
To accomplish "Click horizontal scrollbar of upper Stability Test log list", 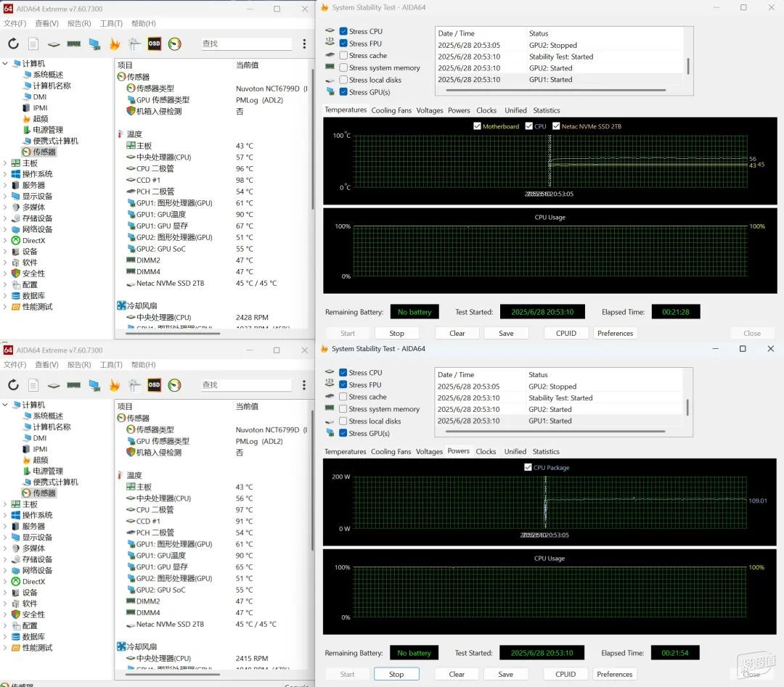I will [555, 91].
